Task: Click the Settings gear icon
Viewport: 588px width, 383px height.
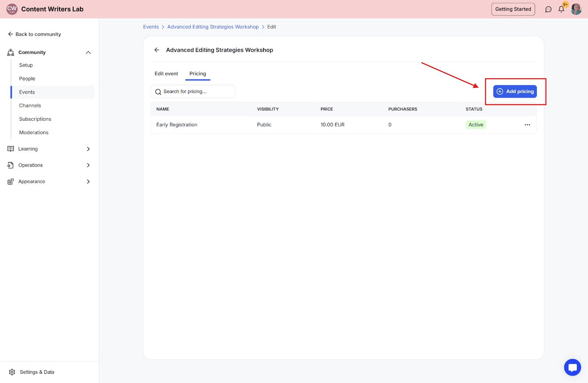Action: point(12,372)
